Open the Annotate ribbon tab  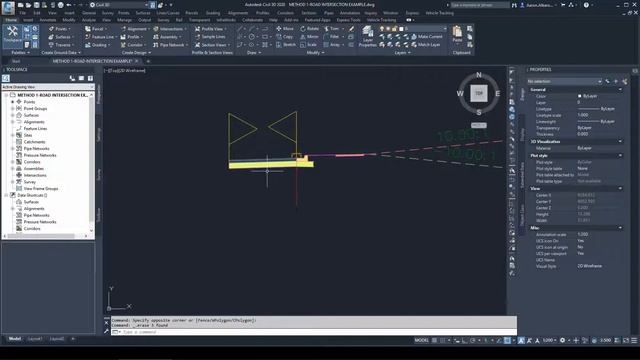coord(48,20)
